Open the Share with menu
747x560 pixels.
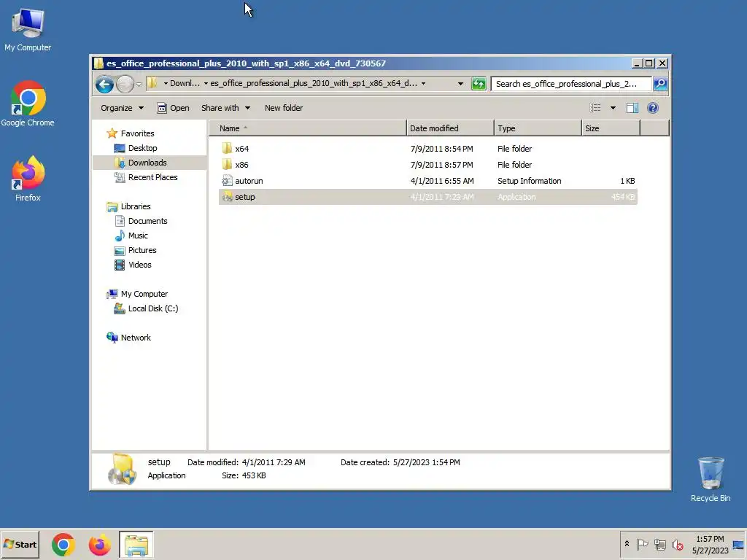pyautogui.click(x=225, y=108)
